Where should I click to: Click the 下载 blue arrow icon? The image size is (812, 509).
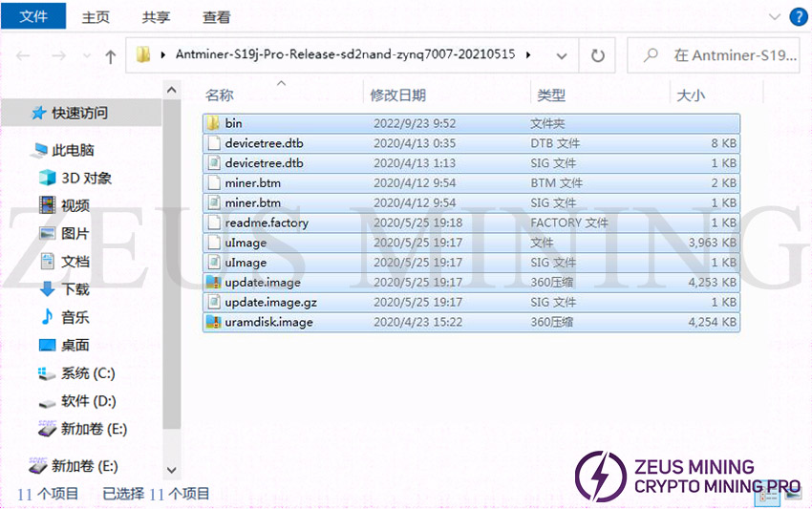click(47, 289)
